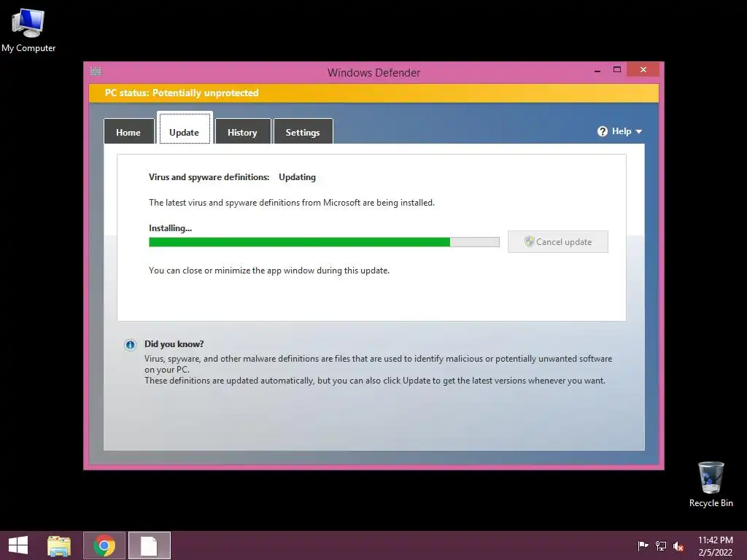Click the Windows Defender title text
This screenshot has width=747, height=560.
coord(374,73)
